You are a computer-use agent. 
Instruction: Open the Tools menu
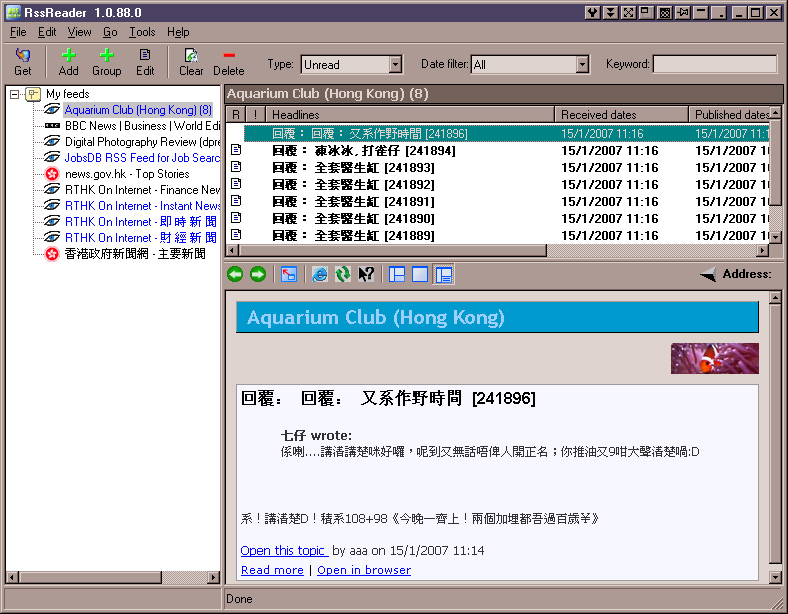[142, 32]
